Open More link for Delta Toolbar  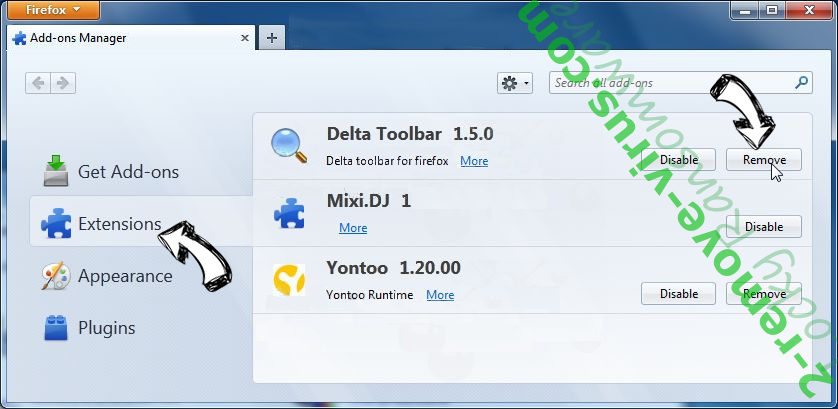pos(474,161)
